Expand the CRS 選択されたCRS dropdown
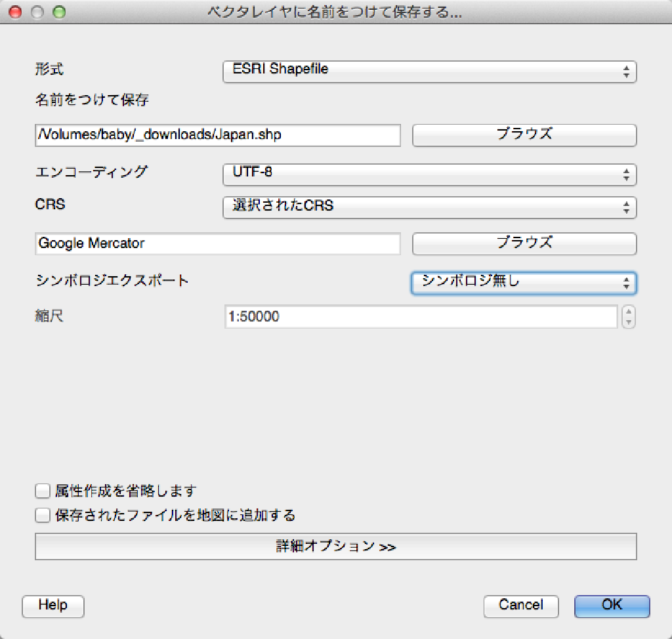The image size is (672, 639). click(429, 207)
